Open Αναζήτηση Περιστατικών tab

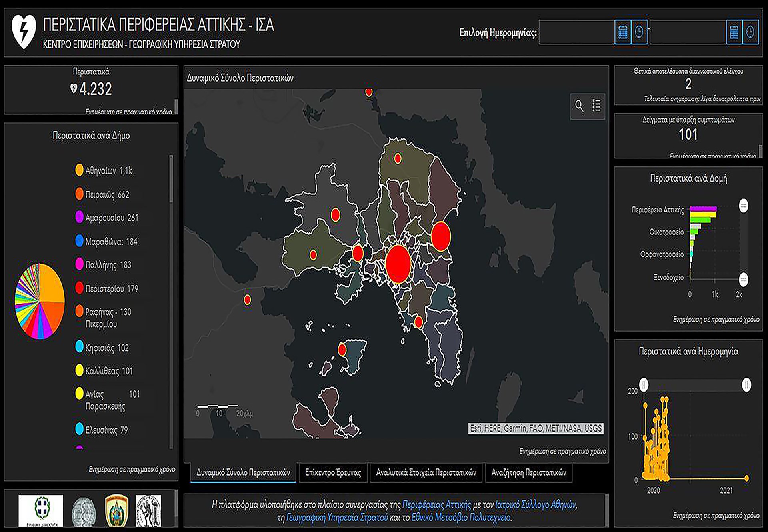click(528, 473)
